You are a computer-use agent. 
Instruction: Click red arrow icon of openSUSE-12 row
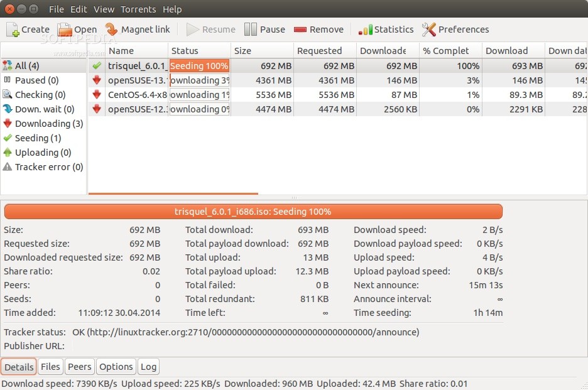click(97, 109)
